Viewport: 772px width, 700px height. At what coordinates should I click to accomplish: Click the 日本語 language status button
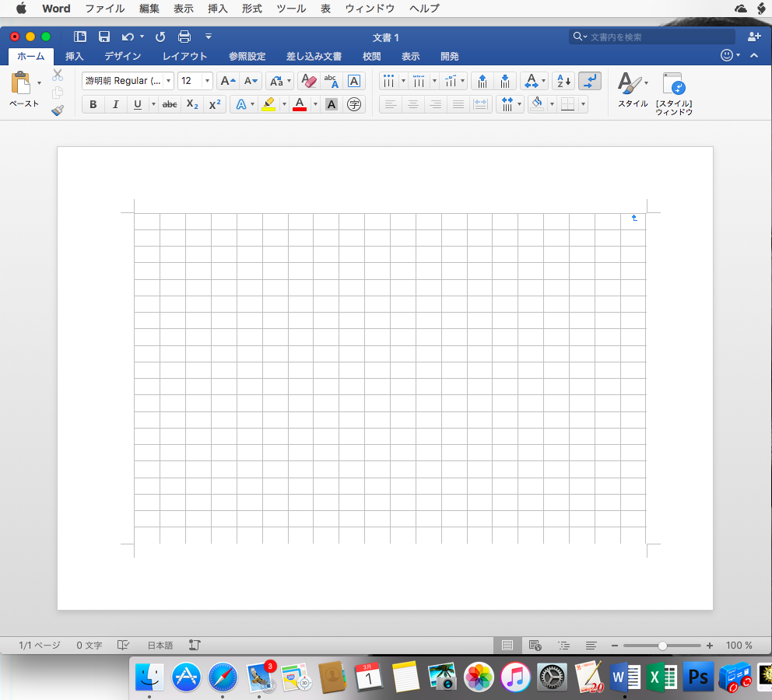(x=160, y=646)
